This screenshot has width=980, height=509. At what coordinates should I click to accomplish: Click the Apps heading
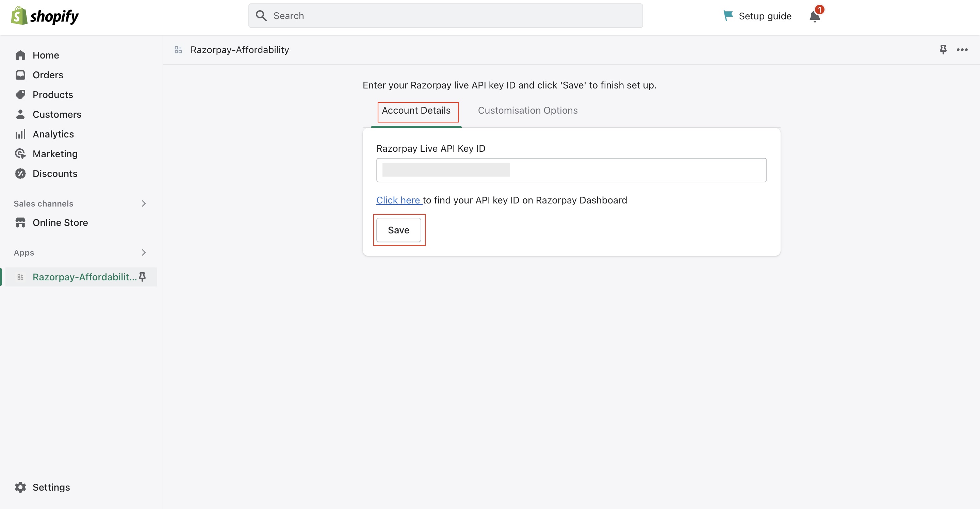click(x=24, y=252)
